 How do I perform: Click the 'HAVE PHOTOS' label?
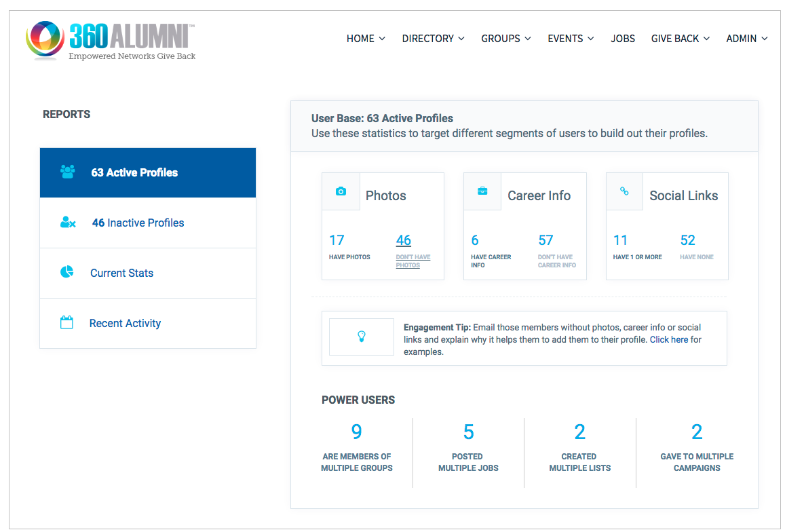click(349, 257)
